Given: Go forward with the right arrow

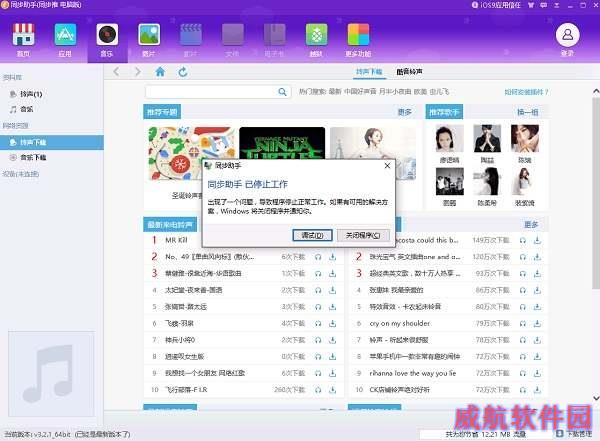Looking at the screenshot, I should [x=138, y=72].
